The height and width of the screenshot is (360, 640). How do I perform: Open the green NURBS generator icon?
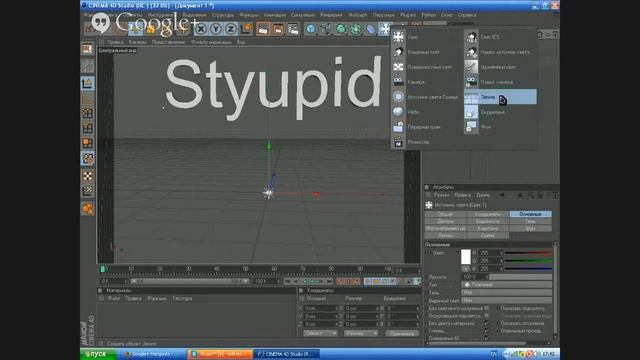pyautogui.click(x=341, y=29)
